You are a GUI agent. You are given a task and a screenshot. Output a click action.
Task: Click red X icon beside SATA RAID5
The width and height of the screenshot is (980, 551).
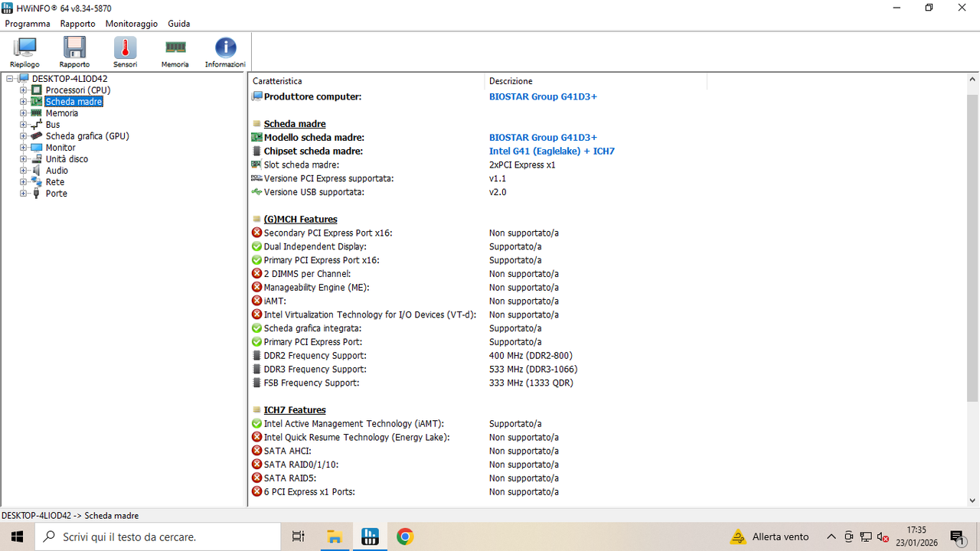click(x=256, y=478)
